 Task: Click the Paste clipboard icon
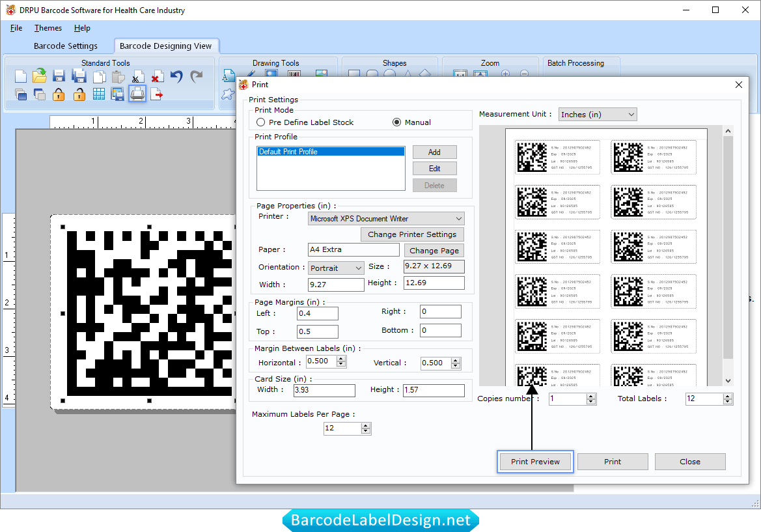click(x=118, y=77)
